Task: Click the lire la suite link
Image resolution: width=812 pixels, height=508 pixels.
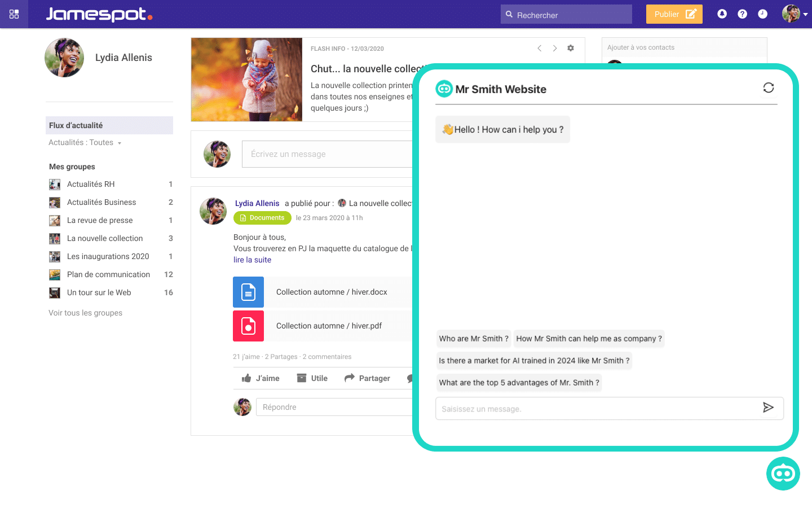Action: point(253,260)
